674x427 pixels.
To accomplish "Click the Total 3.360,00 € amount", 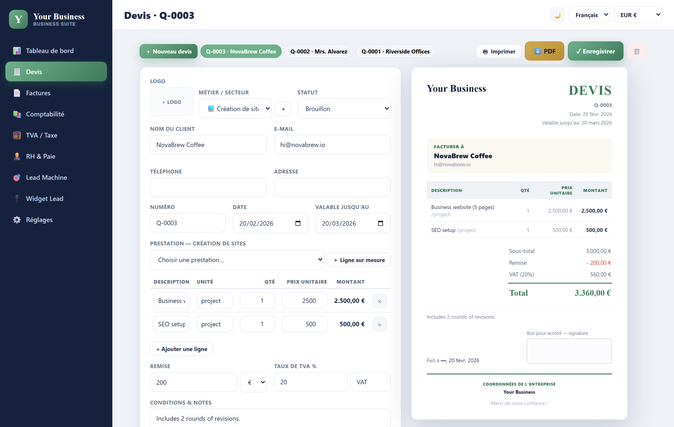I will [593, 293].
